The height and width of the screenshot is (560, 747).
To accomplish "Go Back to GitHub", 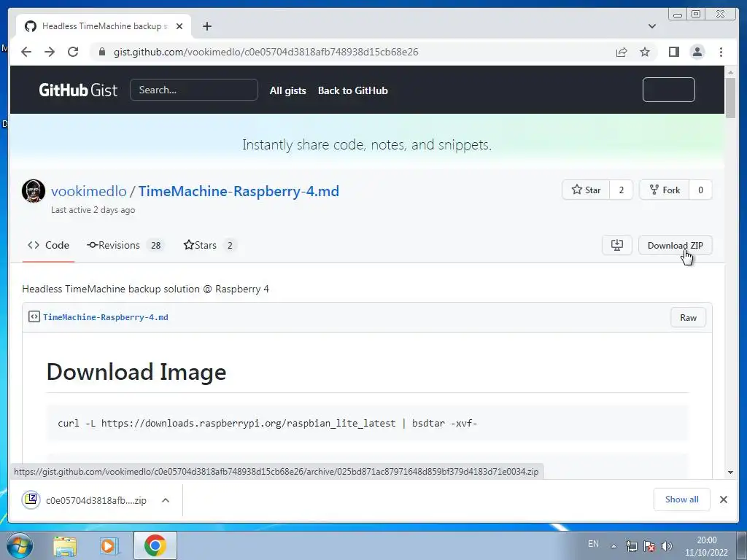I will point(352,90).
